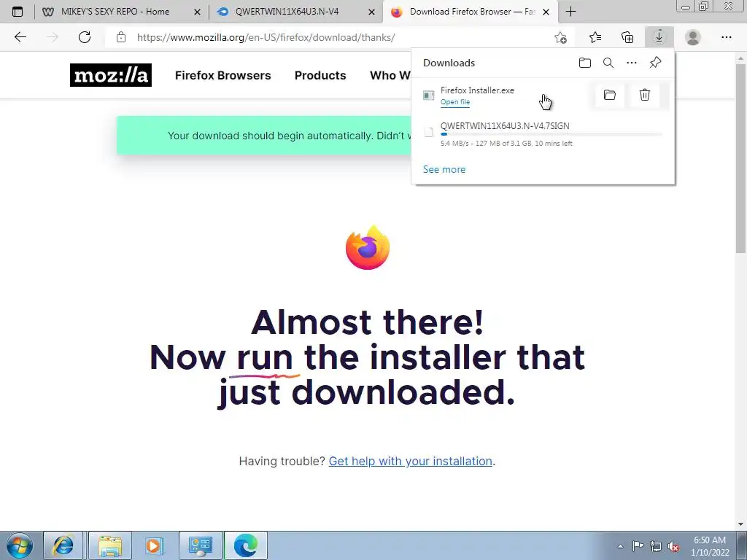This screenshot has height=560, width=747.
Task: Open the network tray icon
Action: coord(656,546)
